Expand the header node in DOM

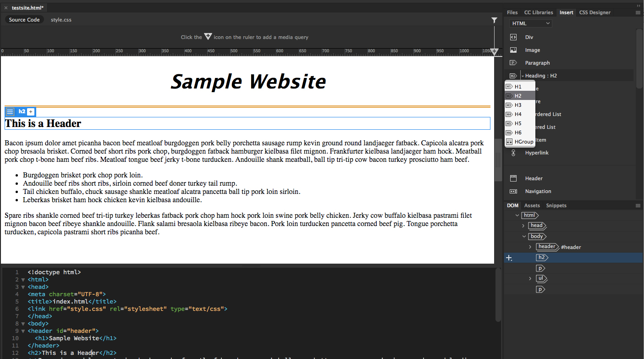(x=530, y=247)
